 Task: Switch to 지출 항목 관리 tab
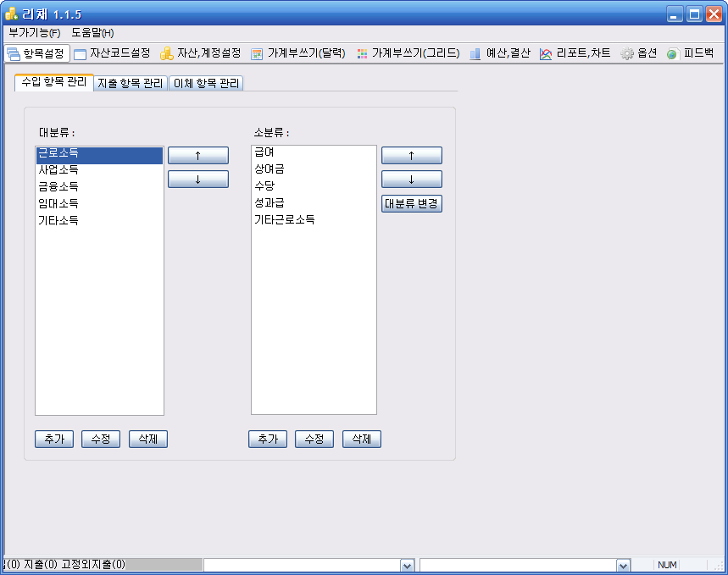click(131, 83)
